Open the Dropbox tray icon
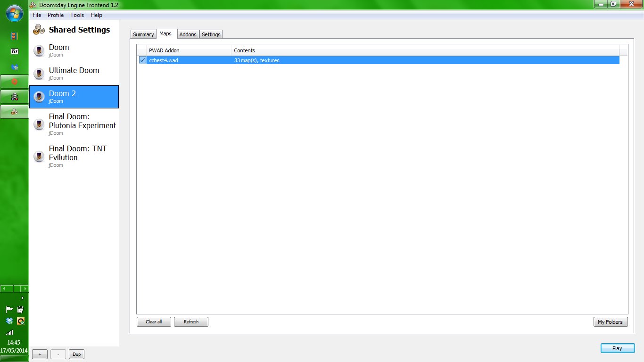Viewport: 644px width, 362px height. point(9,321)
